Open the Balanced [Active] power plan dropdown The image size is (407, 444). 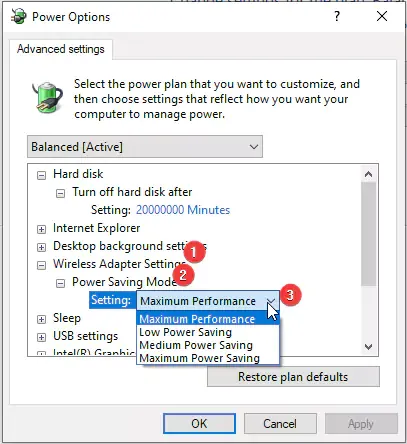[x=145, y=147]
